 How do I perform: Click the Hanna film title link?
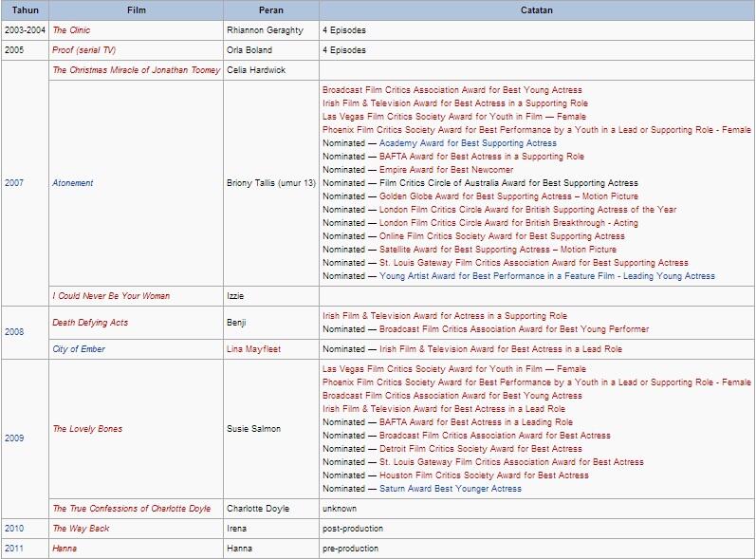click(x=65, y=549)
